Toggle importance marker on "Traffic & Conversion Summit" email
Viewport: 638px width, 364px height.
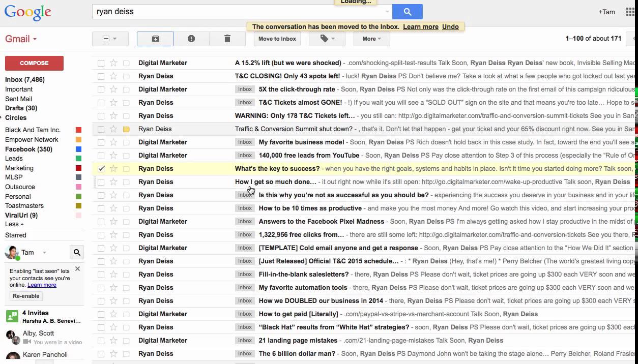coord(127,129)
